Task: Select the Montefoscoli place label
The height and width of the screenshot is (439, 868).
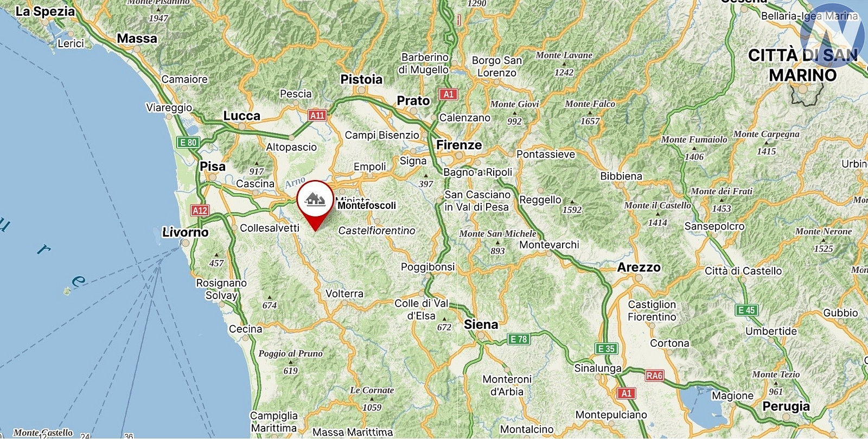Action: [367, 206]
